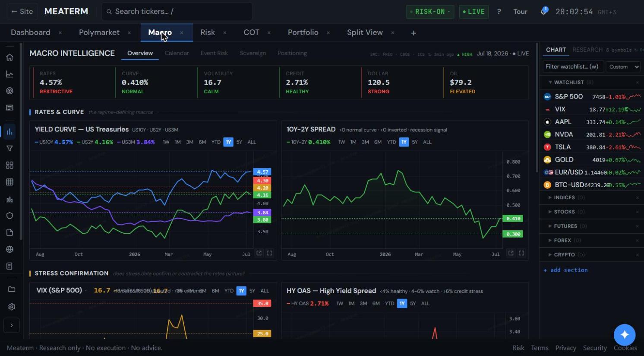This screenshot has height=356, width=644.
Task: Click the Filter watchlist input
Action: (573, 67)
